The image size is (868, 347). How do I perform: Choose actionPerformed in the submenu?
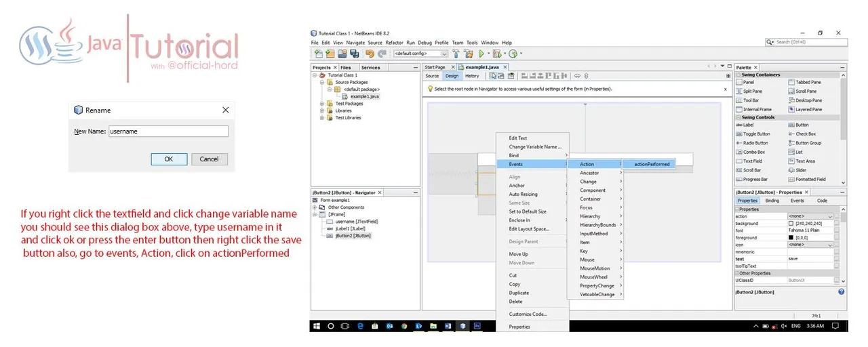[x=652, y=164]
